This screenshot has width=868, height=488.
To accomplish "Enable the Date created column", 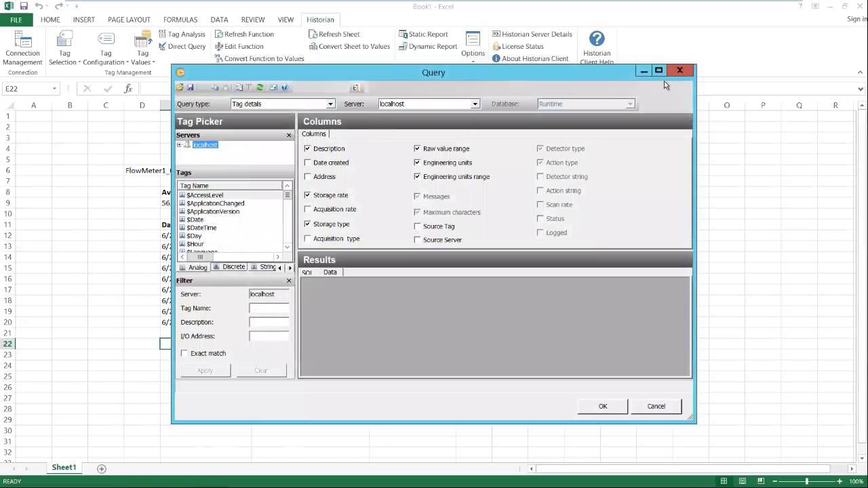I will [x=308, y=163].
